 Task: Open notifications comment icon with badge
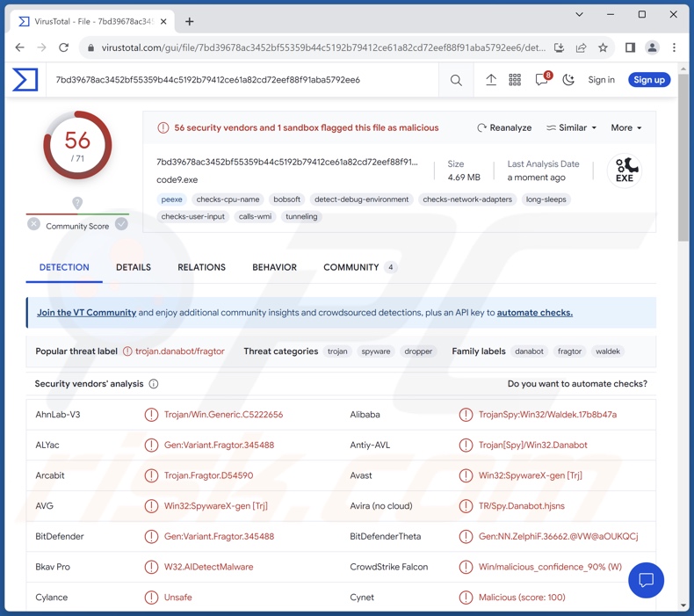(543, 79)
